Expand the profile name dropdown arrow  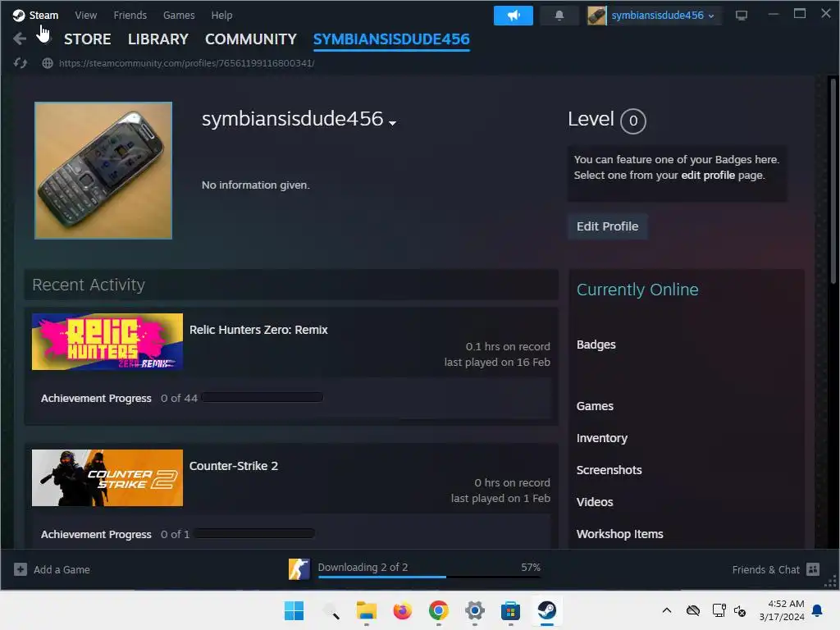pos(393,123)
